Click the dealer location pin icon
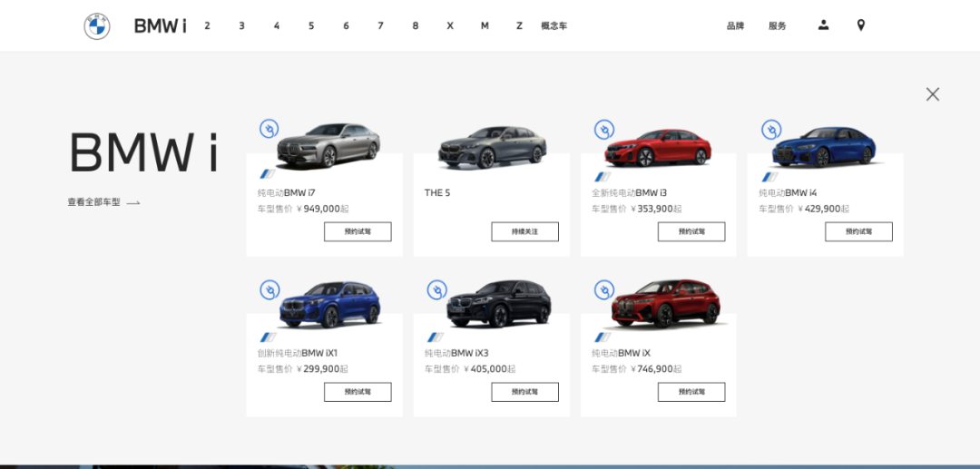980x469 pixels. pos(861,25)
